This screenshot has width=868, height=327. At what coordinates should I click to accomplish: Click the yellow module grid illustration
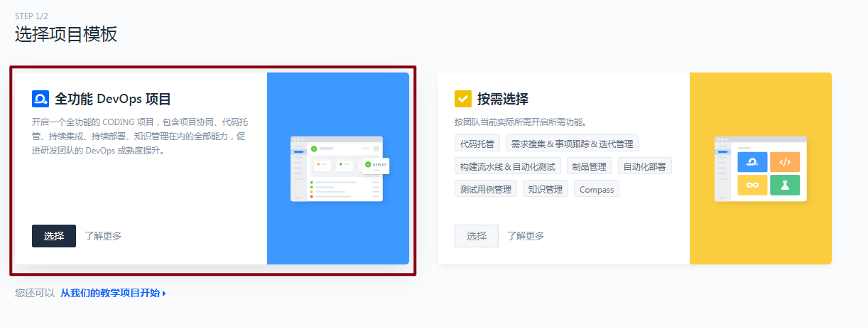pos(761,169)
